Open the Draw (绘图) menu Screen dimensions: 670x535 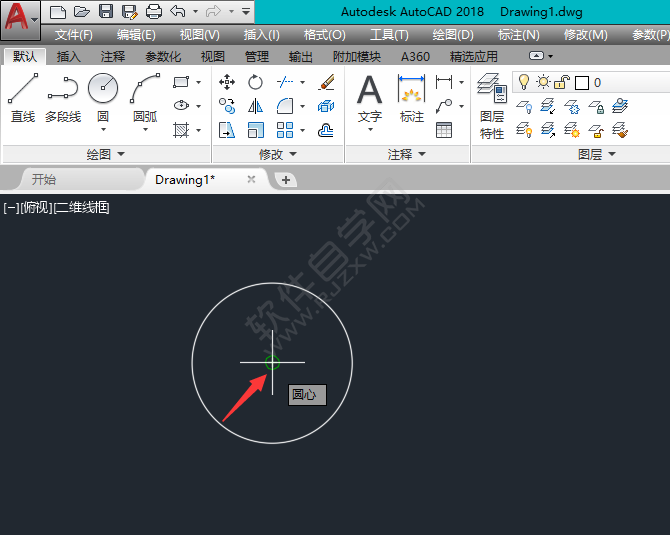(453, 35)
